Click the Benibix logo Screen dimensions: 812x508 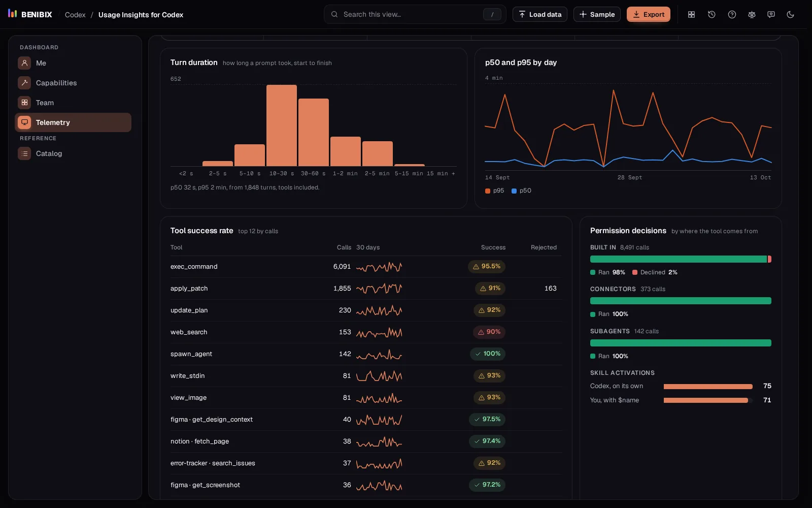tap(30, 14)
